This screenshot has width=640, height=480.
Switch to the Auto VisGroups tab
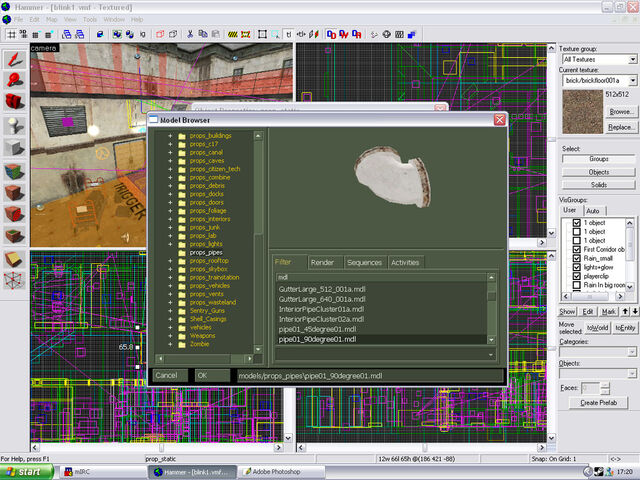(593, 211)
